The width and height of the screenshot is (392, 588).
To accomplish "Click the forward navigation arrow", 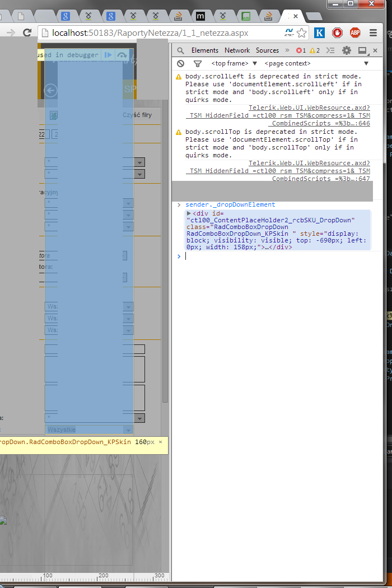I will point(11,33).
